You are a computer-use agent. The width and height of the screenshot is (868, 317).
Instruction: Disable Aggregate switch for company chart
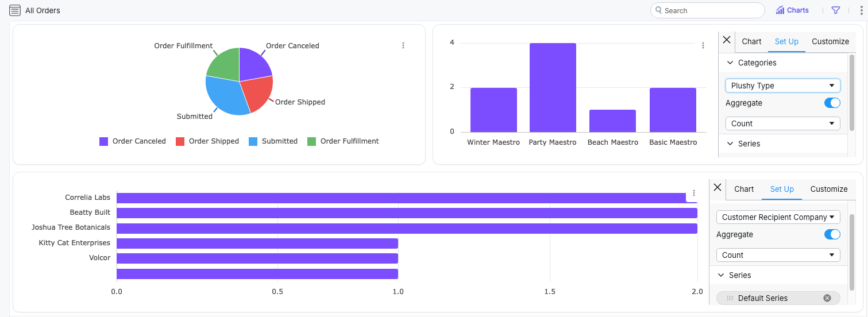(832, 234)
